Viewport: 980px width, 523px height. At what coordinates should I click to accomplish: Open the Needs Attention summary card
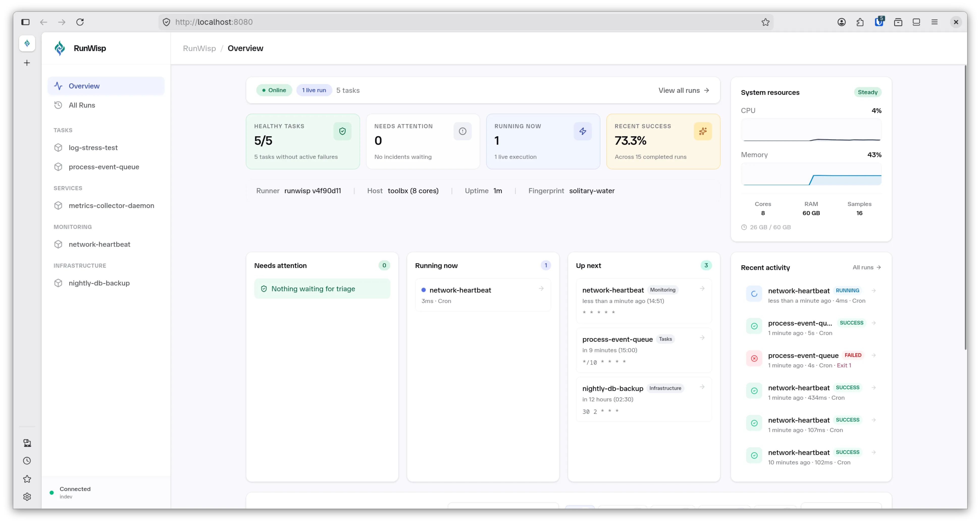(423, 141)
